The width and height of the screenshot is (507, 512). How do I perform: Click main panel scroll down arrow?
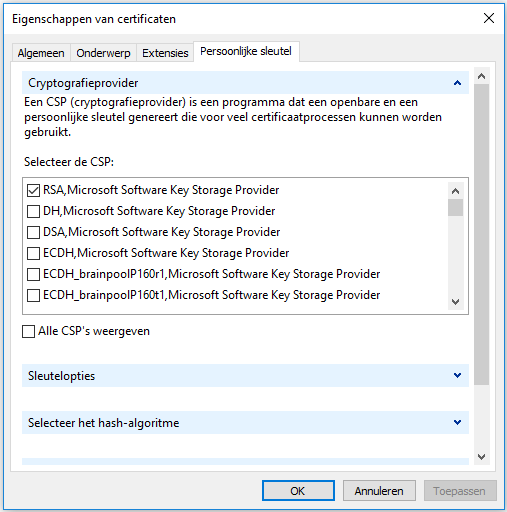[x=481, y=457]
